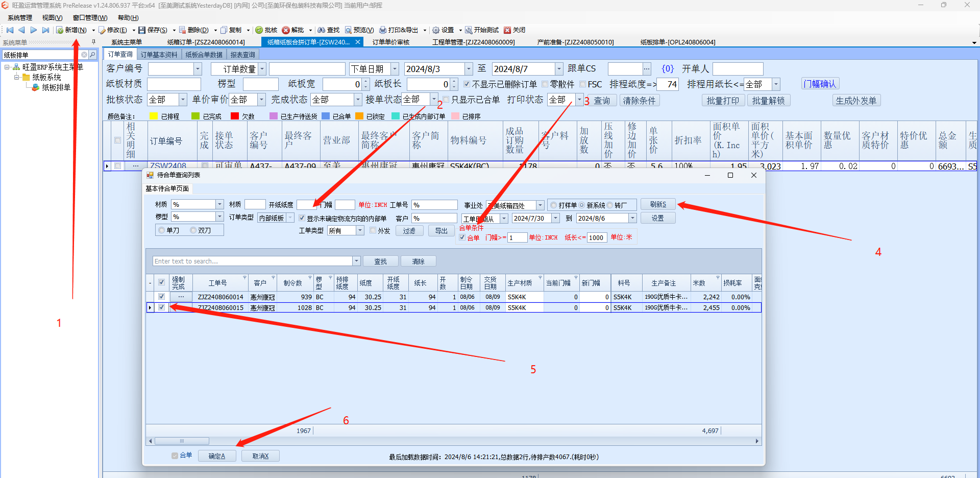Click the 查找 binoculars search toolbar button
980x478 pixels.
pos(329,30)
